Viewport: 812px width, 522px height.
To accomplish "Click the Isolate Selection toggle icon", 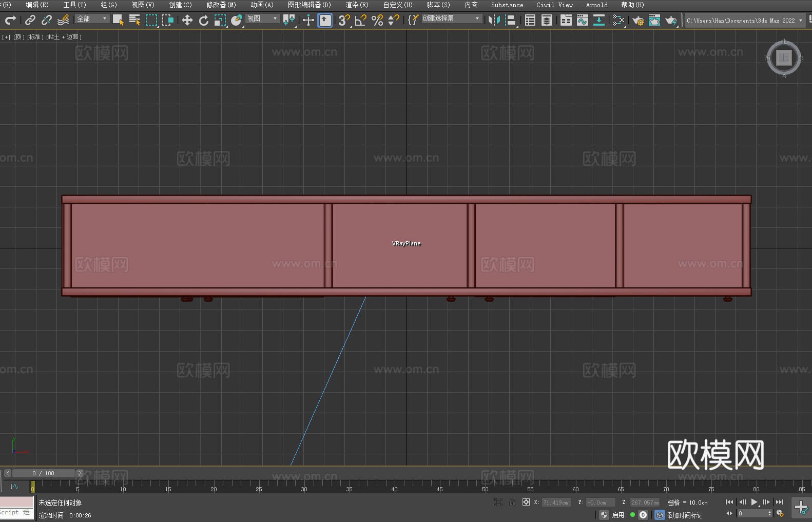I will pos(498,502).
